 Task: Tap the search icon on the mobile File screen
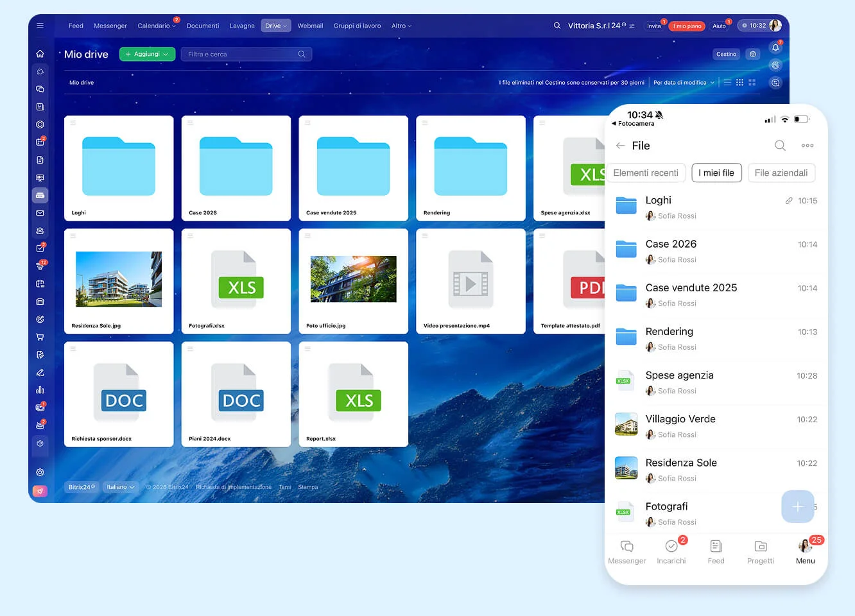[x=780, y=146]
